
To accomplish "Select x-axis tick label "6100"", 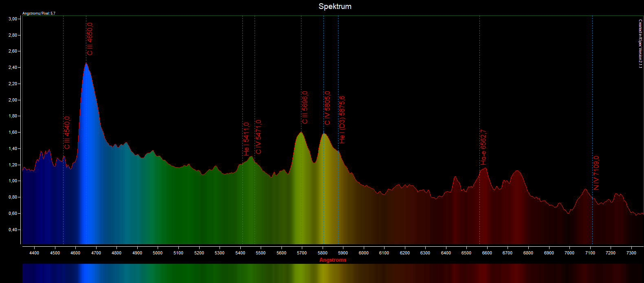I will click(384, 253).
